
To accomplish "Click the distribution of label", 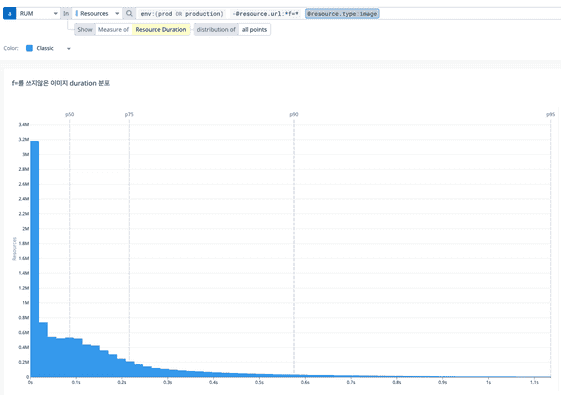I will (216, 30).
